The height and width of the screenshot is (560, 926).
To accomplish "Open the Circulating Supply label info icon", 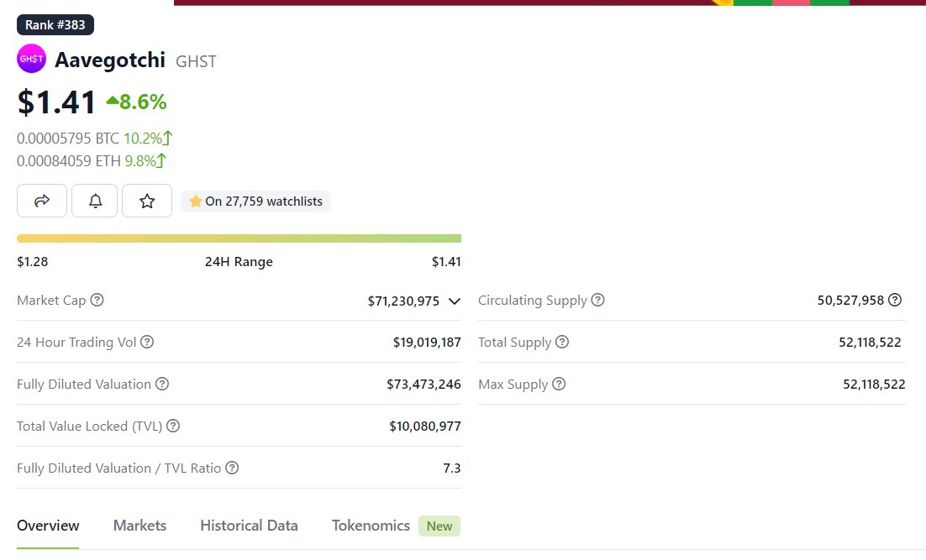I will pyautogui.click(x=597, y=300).
